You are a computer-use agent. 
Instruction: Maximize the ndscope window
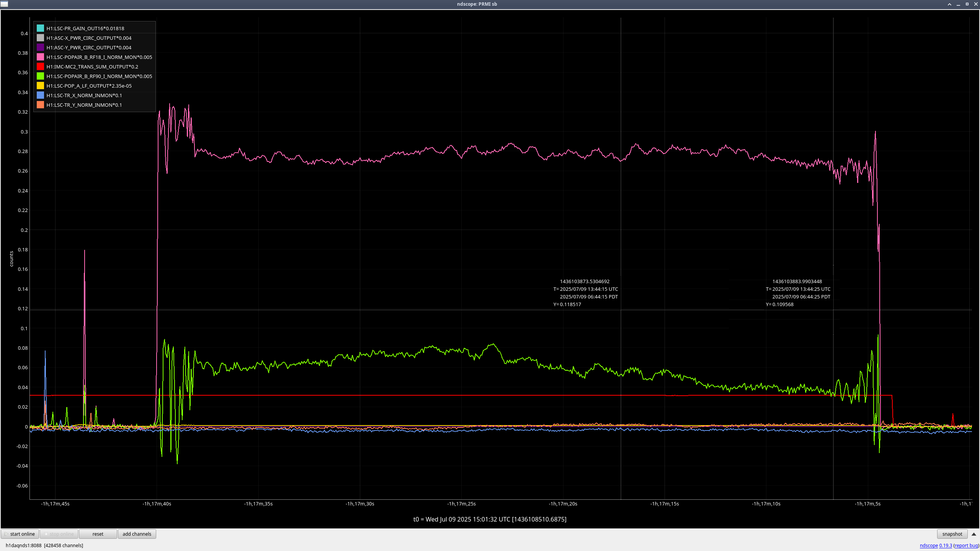coord(967,4)
